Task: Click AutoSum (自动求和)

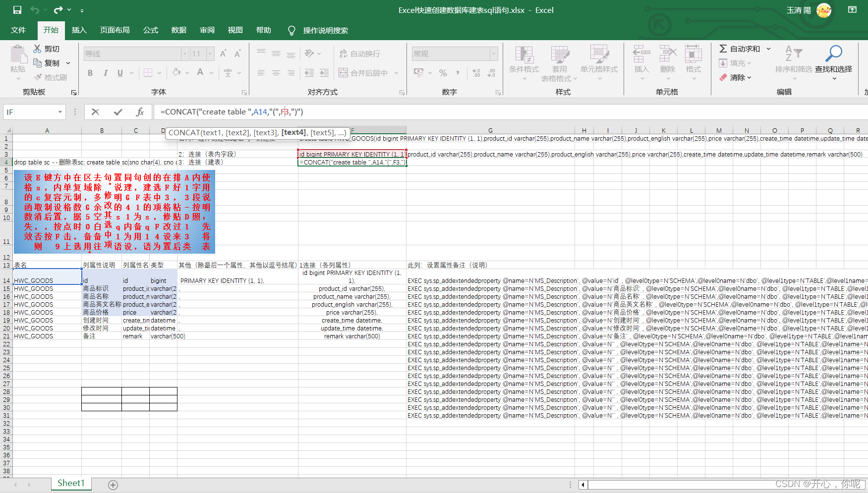Action: pos(739,49)
